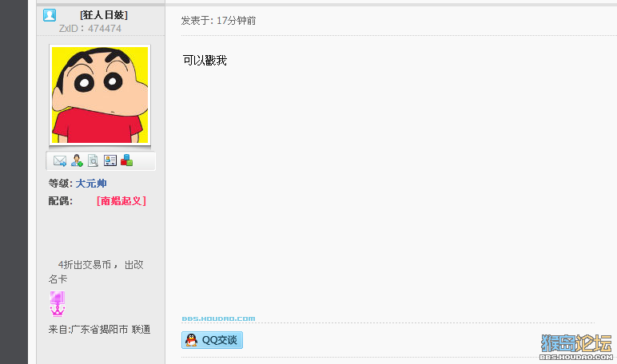The width and height of the screenshot is (617, 364).
Task: Click the signature text 4折出交易币
Action: 85,264
